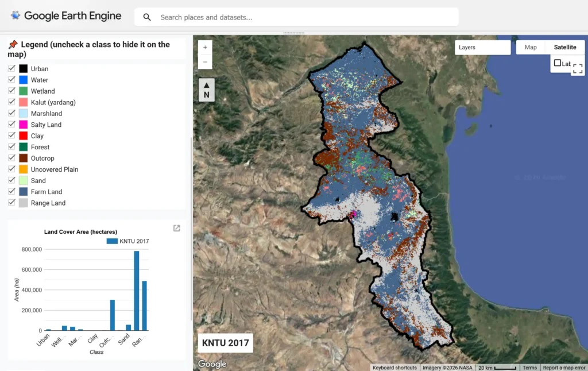588x371 pixels.
Task: Click the Google Earth Engine logo icon
Action: pyautogui.click(x=16, y=16)
